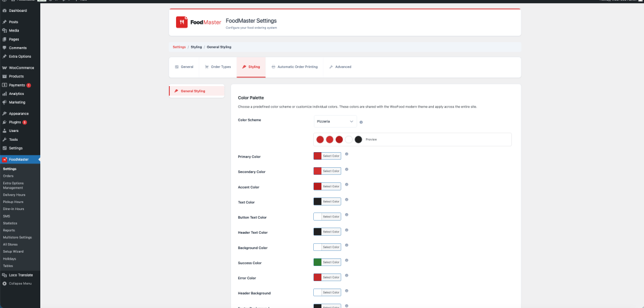The image size is (644, 308).
Task: Click Select Color for Text Color
Action: coord(331,202)
